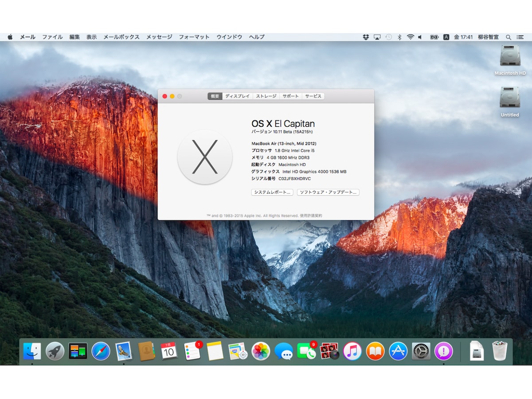Click the serial number C02JFBXHDRVC

[x=295, y=179]
